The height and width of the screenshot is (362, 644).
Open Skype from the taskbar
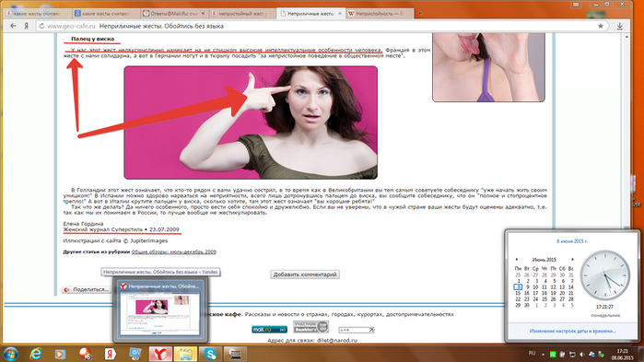tap(210, 354)
